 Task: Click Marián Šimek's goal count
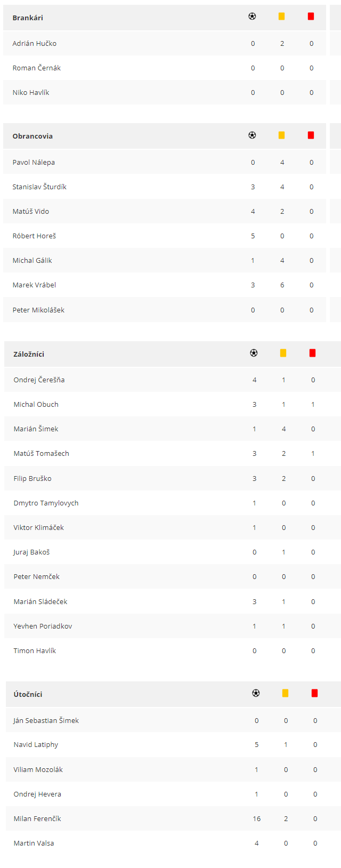click(254, 429)
